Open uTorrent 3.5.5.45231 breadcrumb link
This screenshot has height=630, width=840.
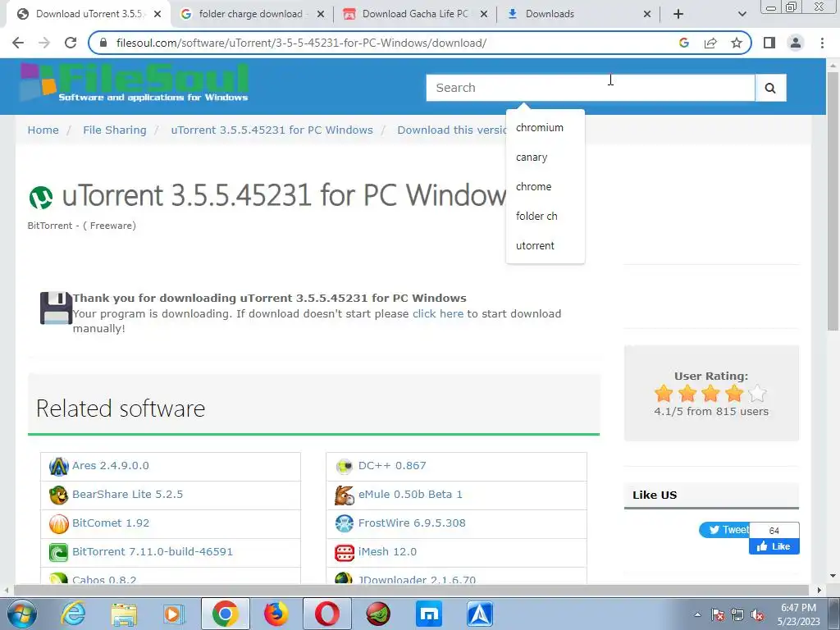tap(272, 130)
